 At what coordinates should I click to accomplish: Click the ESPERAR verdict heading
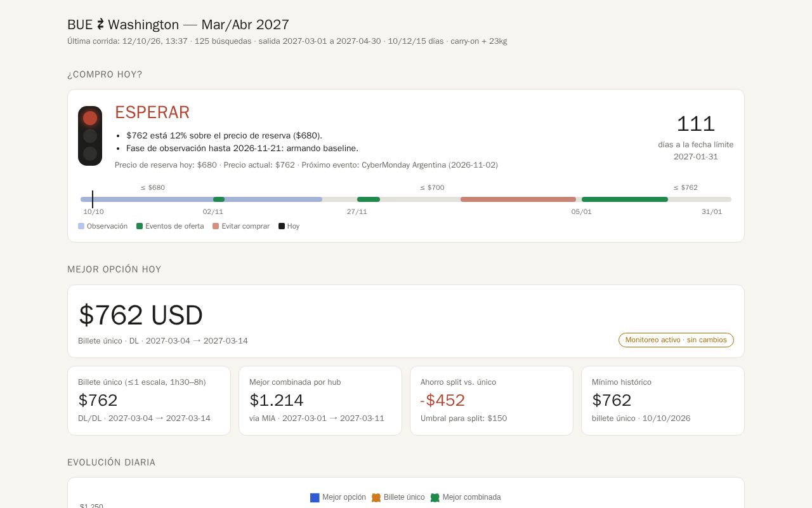(x=152, y=112)
